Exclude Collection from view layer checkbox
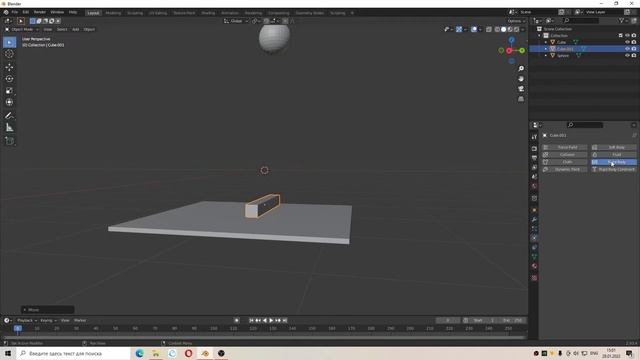 tap(620, 36)
